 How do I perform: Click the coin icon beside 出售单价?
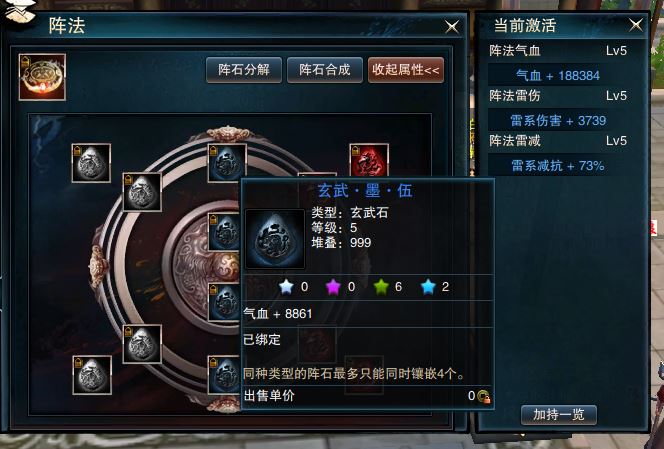click(x=484, y=396)
